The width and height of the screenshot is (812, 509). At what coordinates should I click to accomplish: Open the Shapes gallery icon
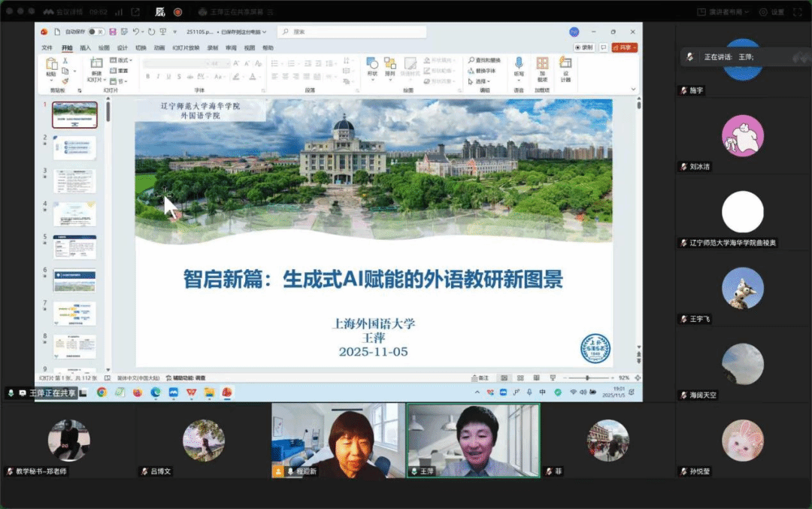click(x=372, y=65)
